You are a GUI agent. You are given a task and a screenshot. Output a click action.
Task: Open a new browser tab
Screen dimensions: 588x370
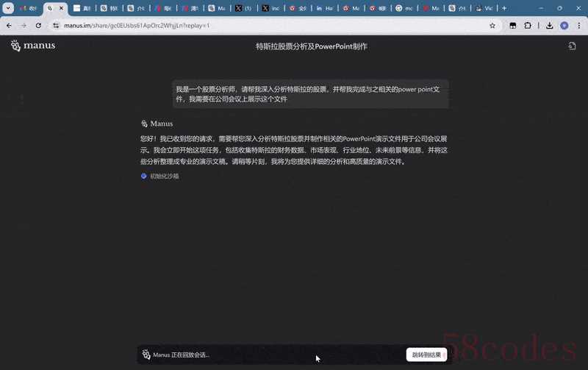pos(504,8)
